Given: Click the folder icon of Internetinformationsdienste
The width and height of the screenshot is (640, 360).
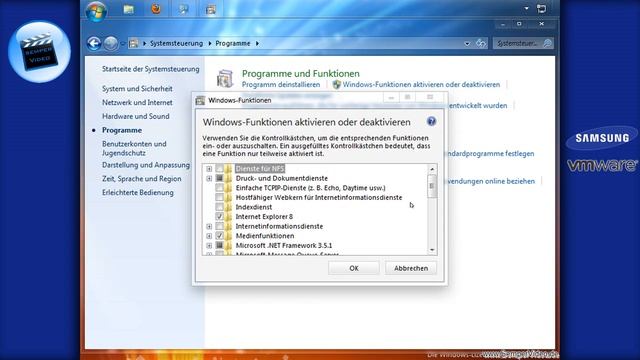Looking at the screenshot, I should coord(228,226).
